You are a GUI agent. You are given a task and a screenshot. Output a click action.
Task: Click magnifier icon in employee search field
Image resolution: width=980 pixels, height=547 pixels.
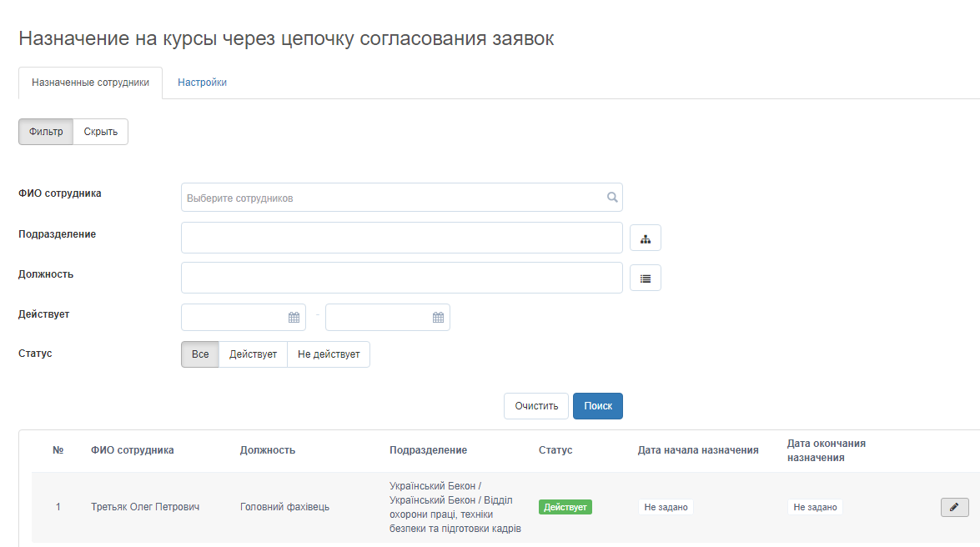pos(612,198)
